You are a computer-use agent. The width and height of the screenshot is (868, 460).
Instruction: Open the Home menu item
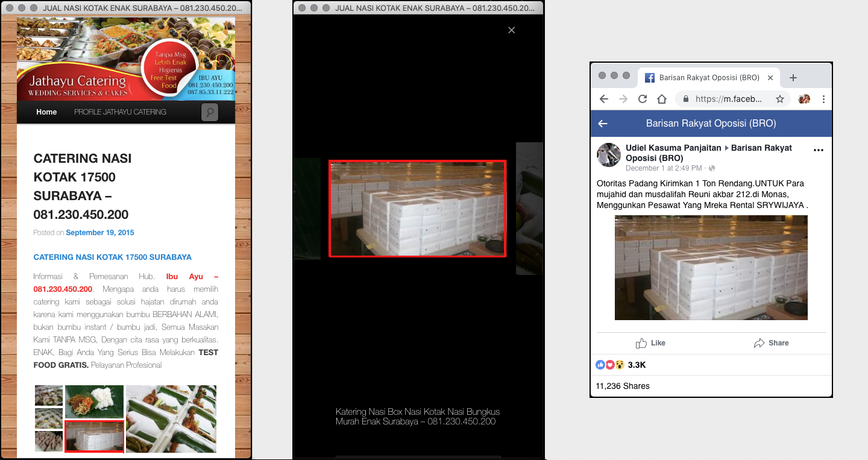pos(46,112)
